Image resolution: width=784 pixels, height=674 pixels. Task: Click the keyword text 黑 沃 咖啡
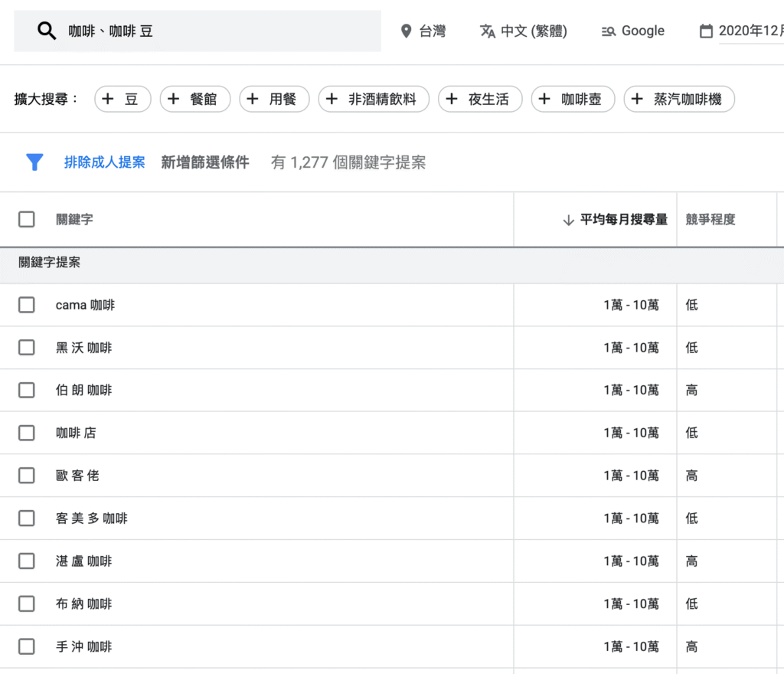pyautogui.click(x=83, y=348)
